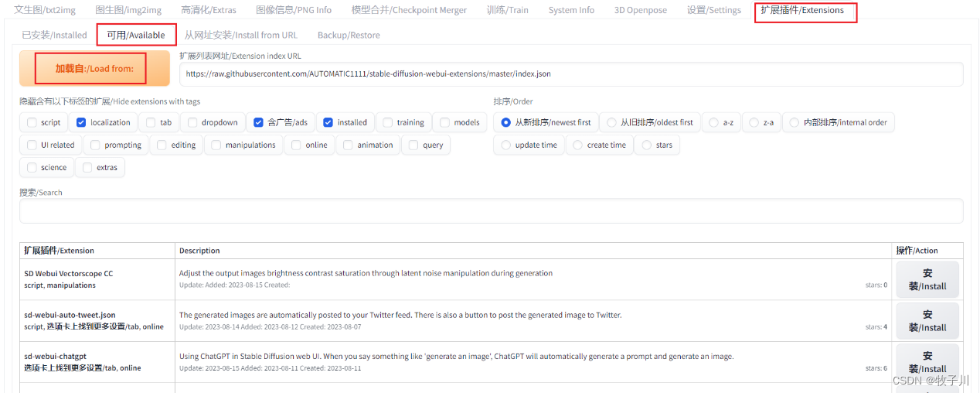Toggle the extras tag checkbox
980x393 pixels.
click(87, 167)
